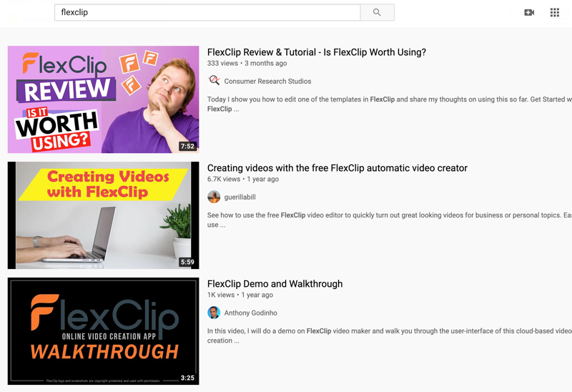Click the 7:52 duration badge
This screenshot has height=392, width=572.
[x=187, y=147]
